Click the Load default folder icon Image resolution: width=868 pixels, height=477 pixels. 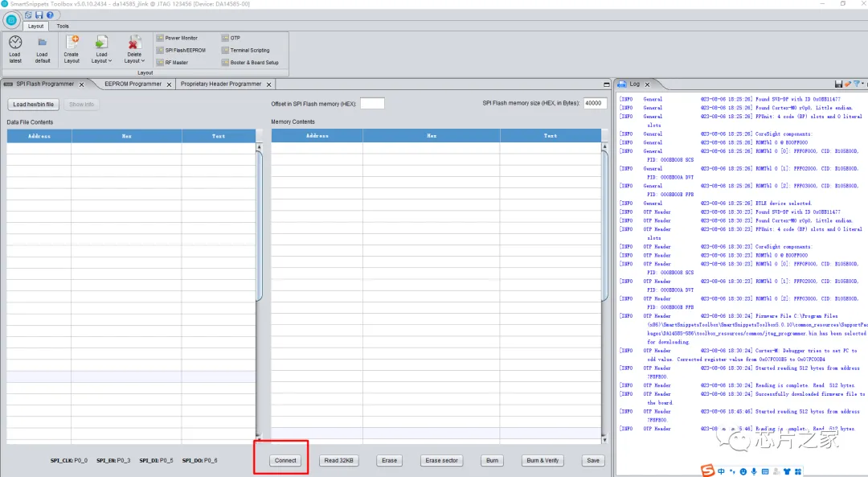click(42, 42)
